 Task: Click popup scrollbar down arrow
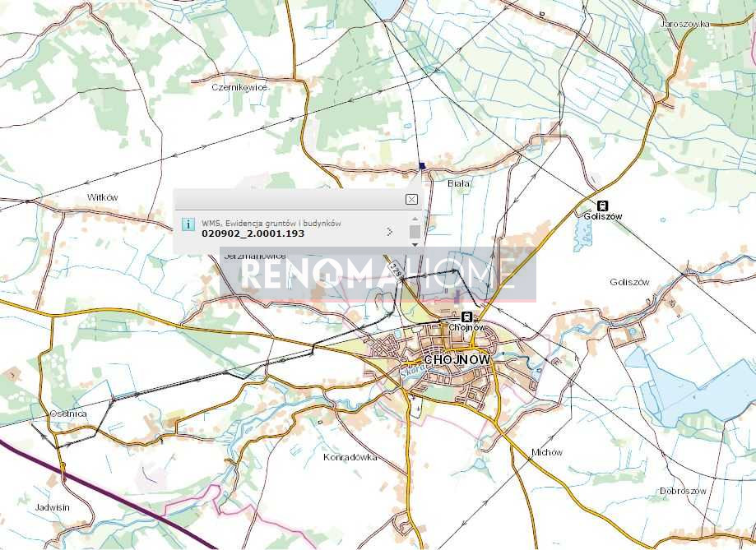click(415, 245)
